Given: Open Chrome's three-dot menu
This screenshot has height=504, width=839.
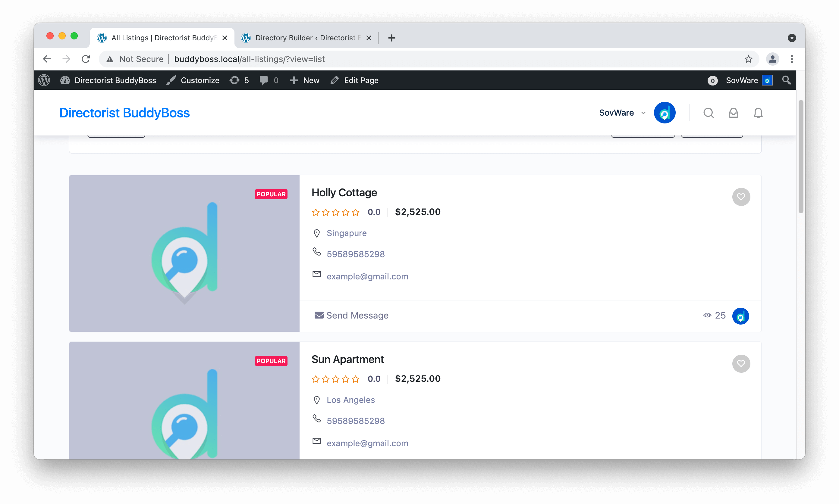Looking at the screenshot, I should 792,59.
